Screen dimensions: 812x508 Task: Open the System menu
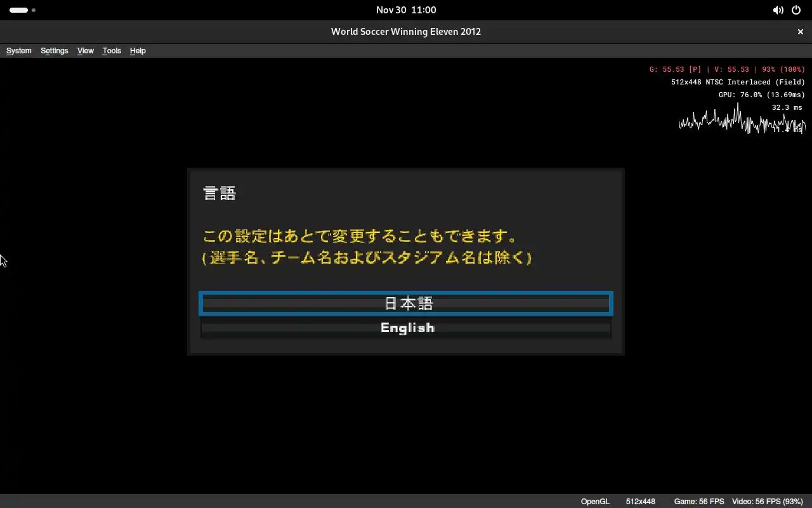click(x=18, y=51)
